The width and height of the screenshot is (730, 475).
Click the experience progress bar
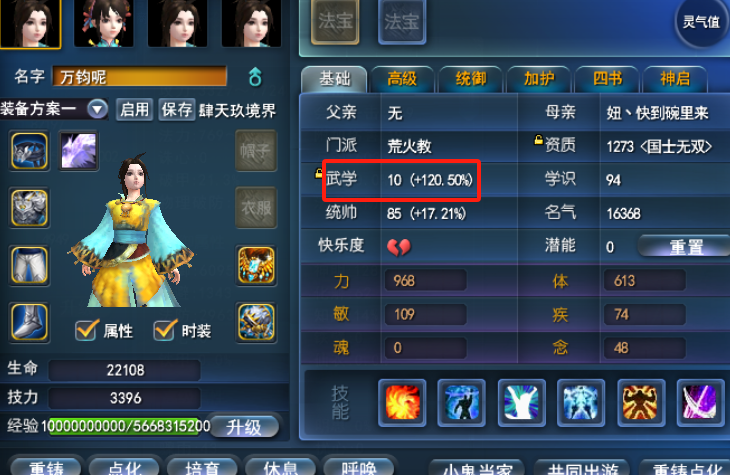tap(126, 426)
